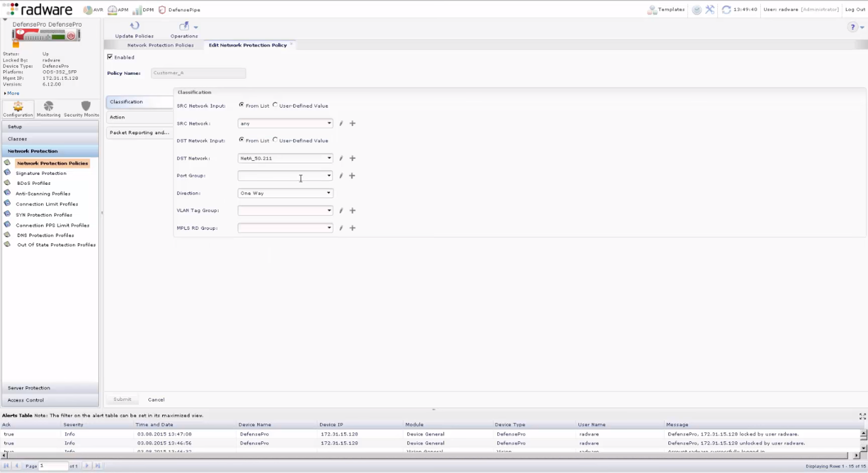Screen dimensions: 868x473
Task: Open the tools wrench icon
Action: pyautogui.click(x=710, y=9)
